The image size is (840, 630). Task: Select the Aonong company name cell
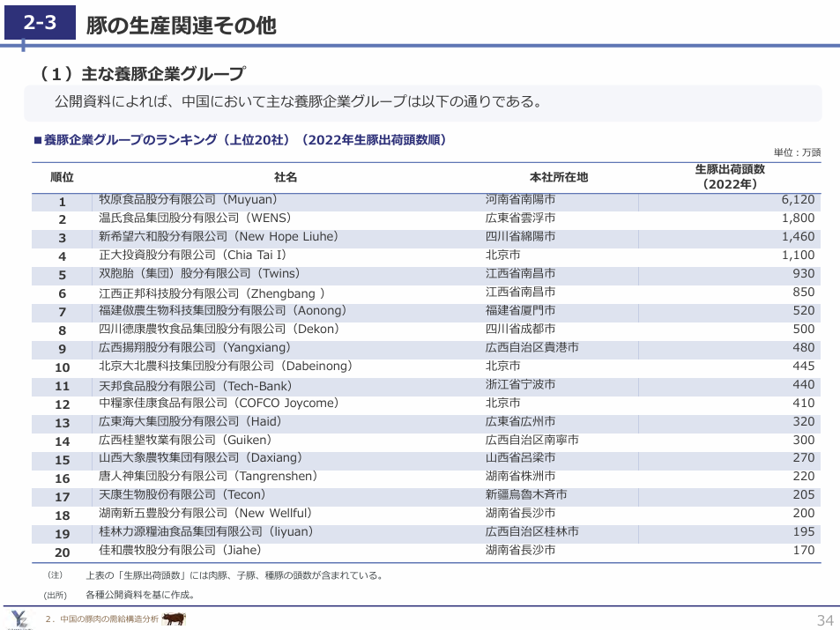[x=223, y=310]
